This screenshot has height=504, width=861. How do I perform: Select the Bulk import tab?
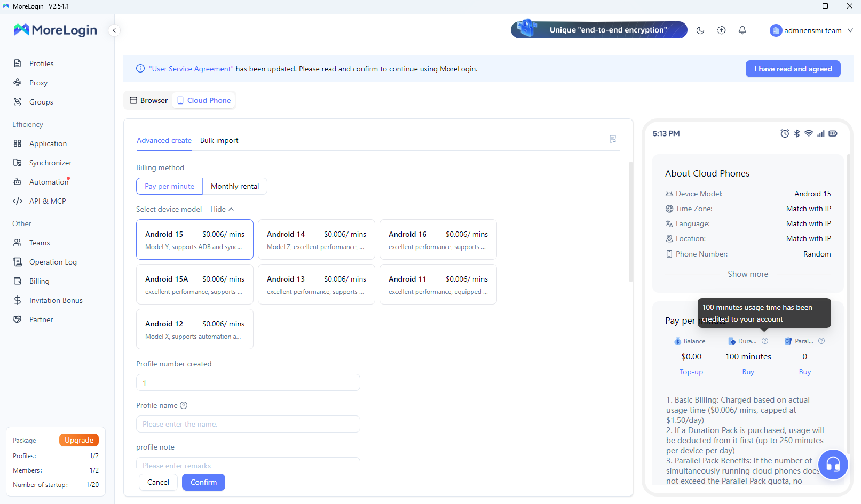pos(219,140)
